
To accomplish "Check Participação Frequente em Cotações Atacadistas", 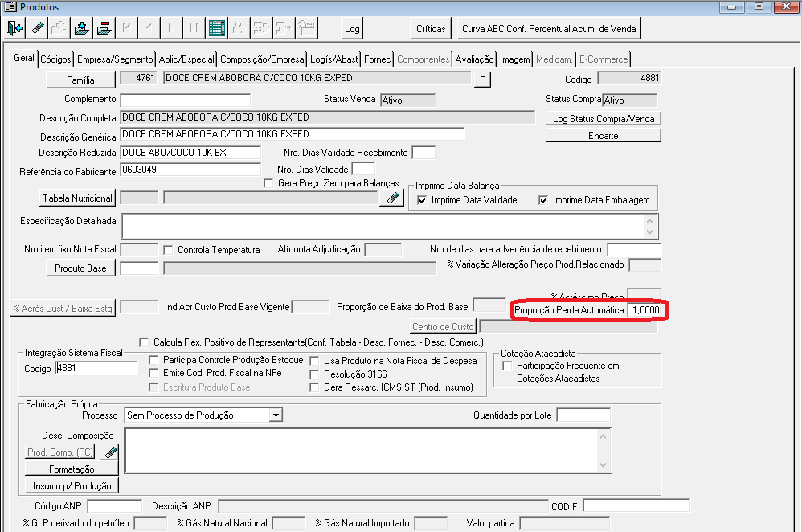I will click(507, 366).
